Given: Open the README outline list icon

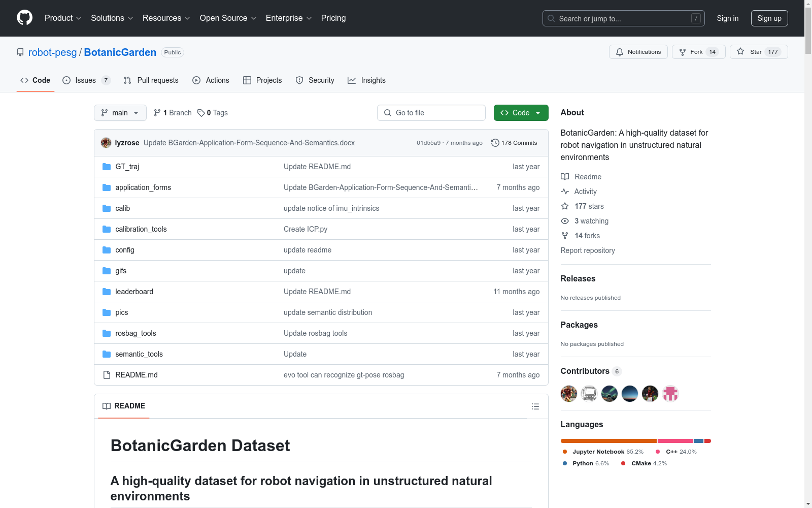Looking at the screenshot, I should [535, 406].
